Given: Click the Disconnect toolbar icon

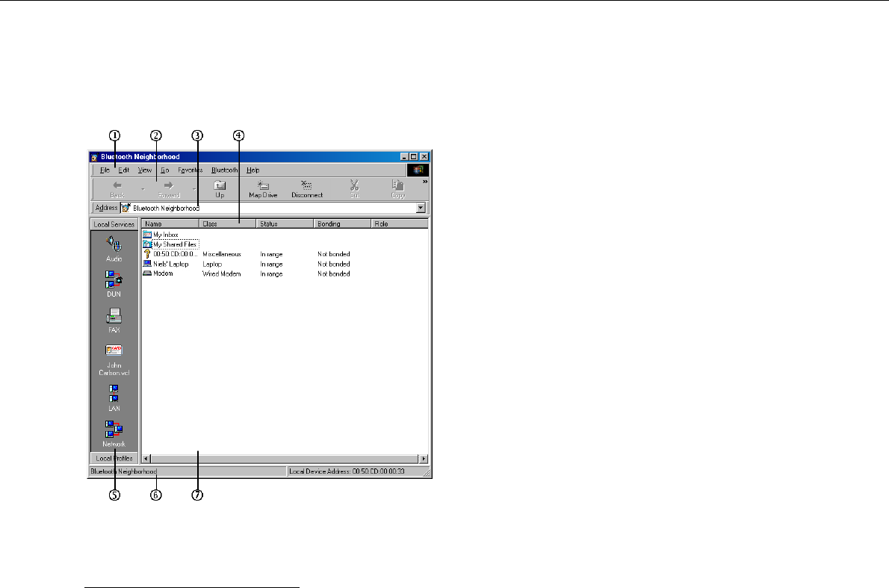Looking at the screenshot, I should point(306,185).
